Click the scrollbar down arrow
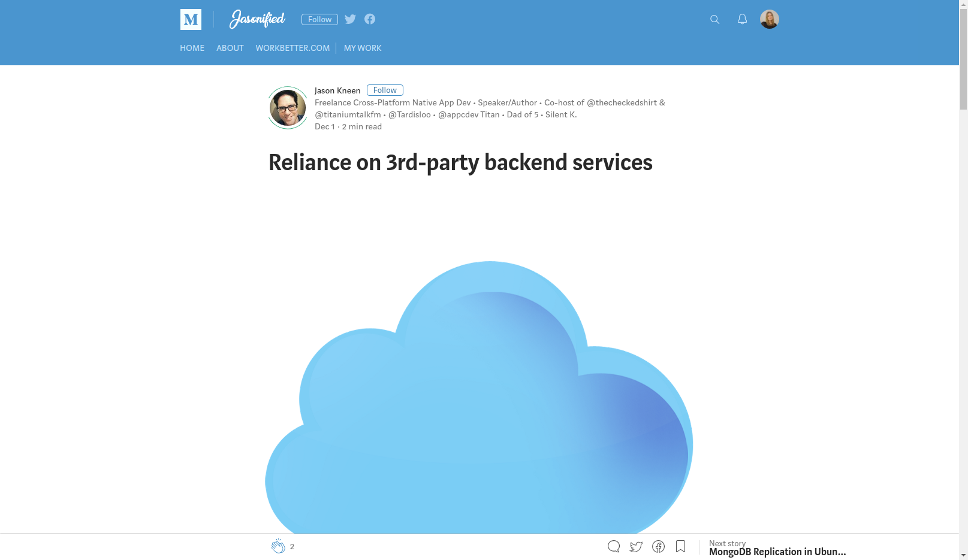The image size is (968, 560). tap(963, 555)
